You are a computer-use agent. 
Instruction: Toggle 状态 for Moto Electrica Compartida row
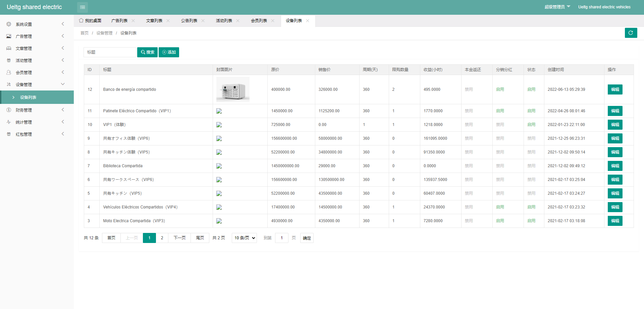coord(531,221)
